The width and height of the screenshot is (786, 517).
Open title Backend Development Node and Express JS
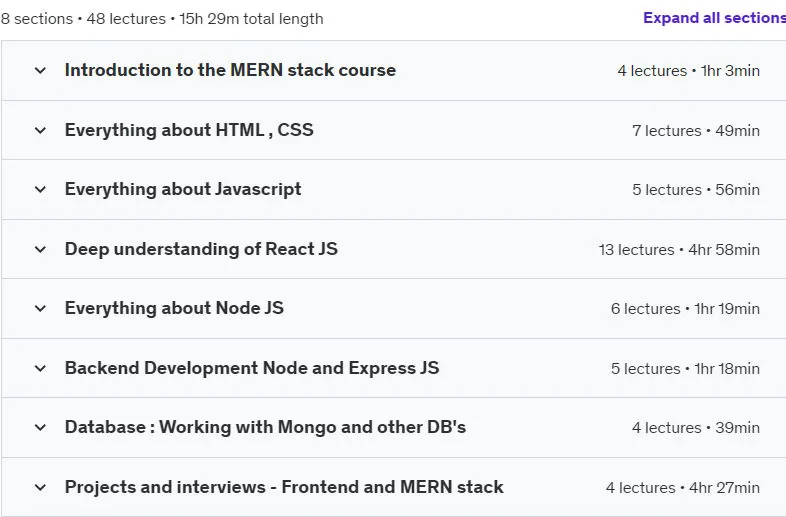252,368
